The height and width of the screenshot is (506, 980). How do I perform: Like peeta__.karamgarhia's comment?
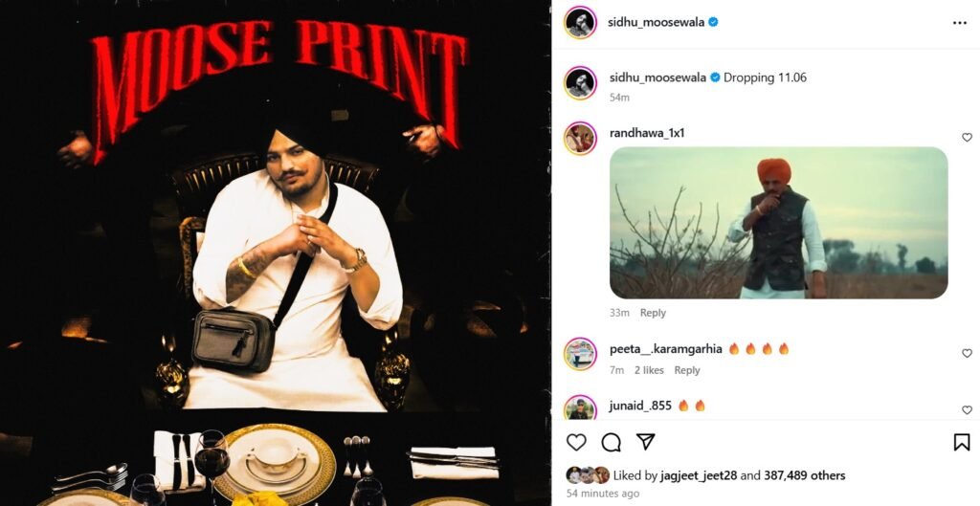click(967, 354)
